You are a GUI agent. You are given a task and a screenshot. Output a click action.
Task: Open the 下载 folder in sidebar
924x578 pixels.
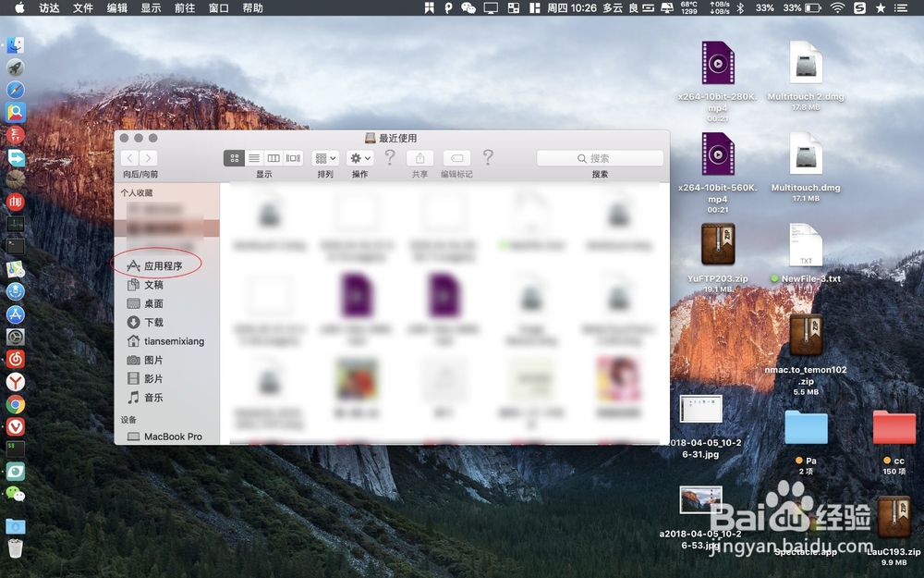(x=152, y=322)
